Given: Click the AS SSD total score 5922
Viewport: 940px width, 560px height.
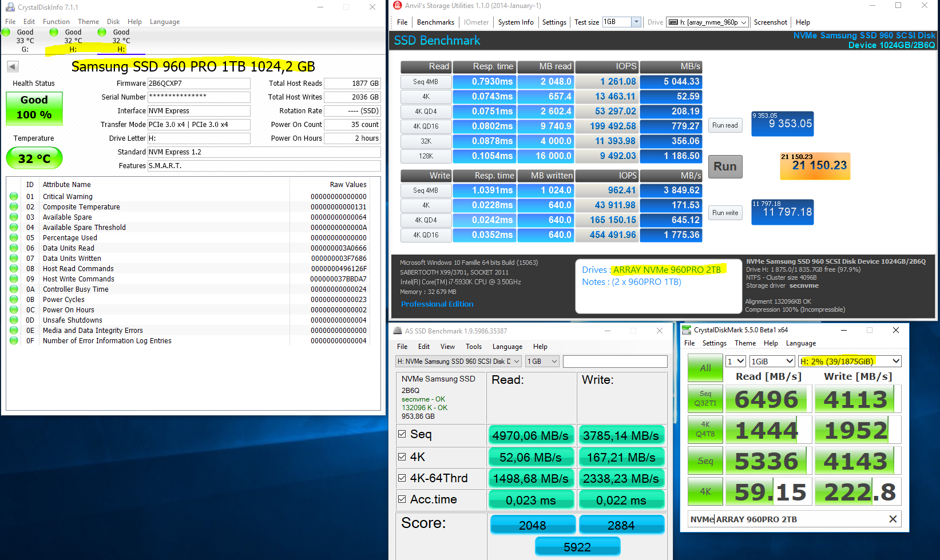Looking at the screenshot, I should click(x=577, y=547).
